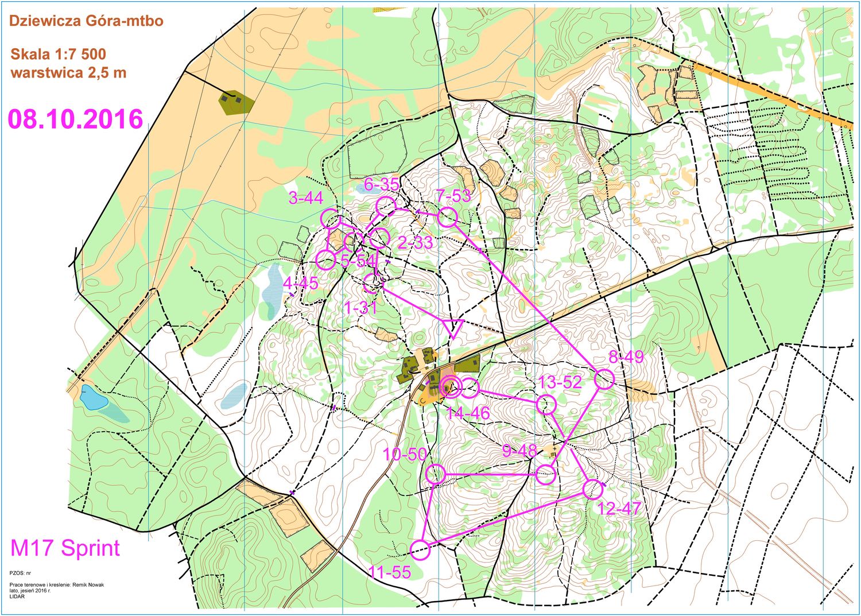Click the map title Dziewicza Góra-mtbo

click(86, 21)
